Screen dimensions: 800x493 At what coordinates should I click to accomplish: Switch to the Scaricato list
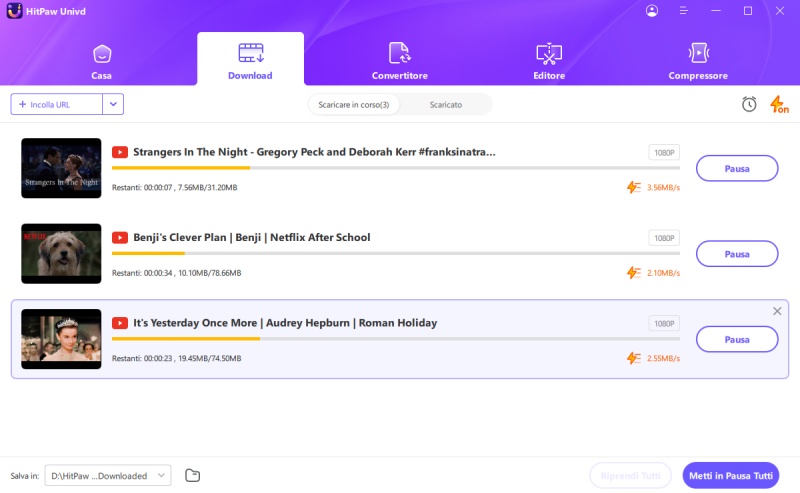tap(445, 105)
